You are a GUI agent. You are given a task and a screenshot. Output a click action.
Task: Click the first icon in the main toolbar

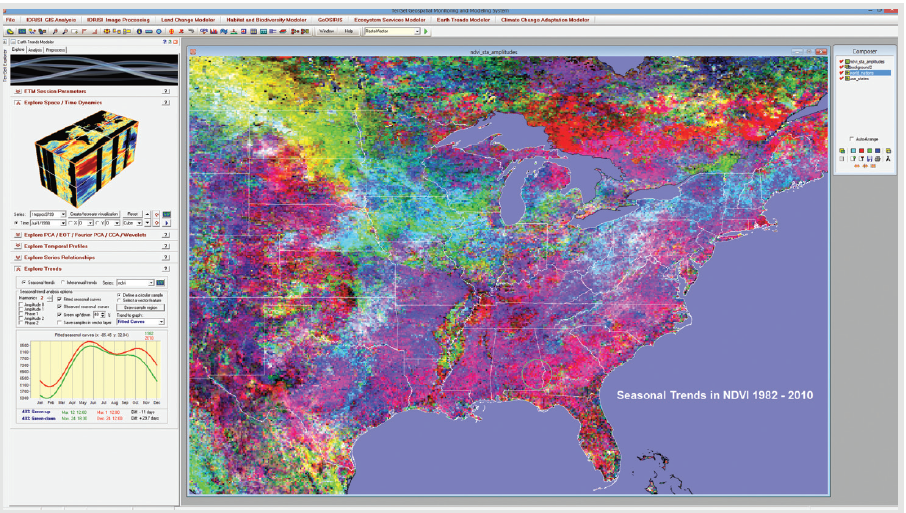[x=9, y=31]
